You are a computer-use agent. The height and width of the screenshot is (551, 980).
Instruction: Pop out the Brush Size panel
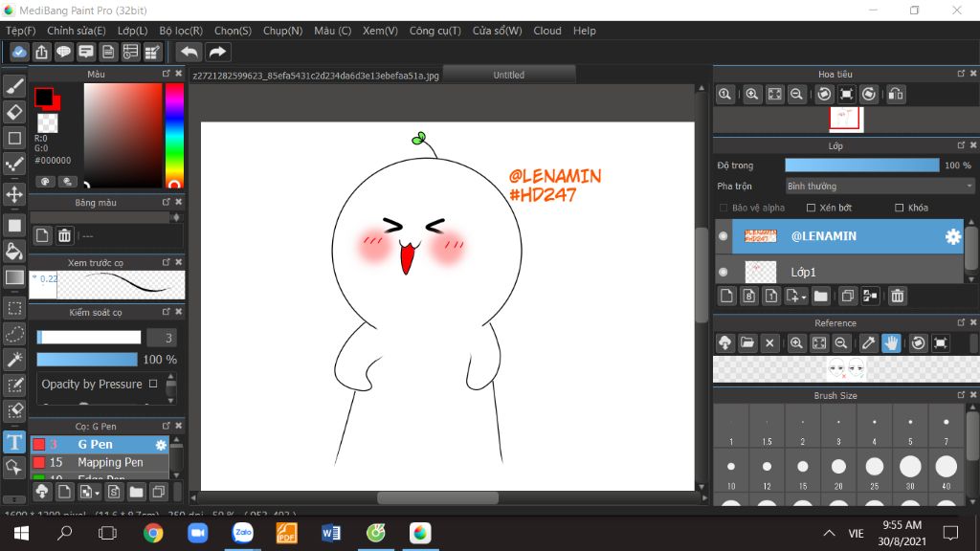click(961, 395)
